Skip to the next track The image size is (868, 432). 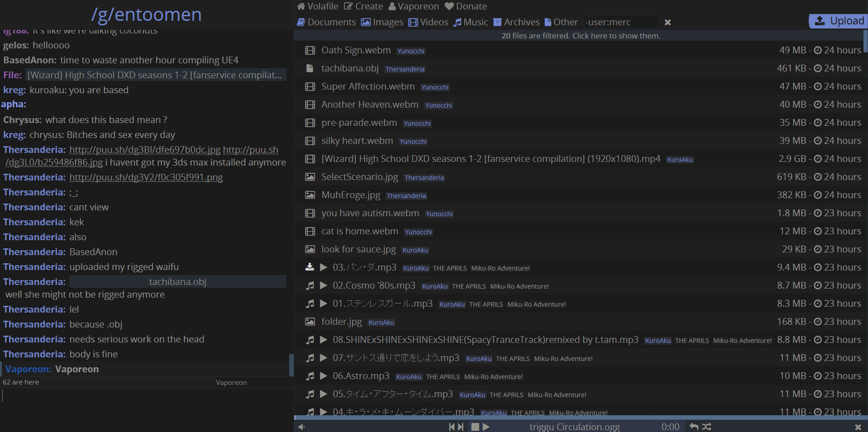pyautogui.click(x=460, y=427)
